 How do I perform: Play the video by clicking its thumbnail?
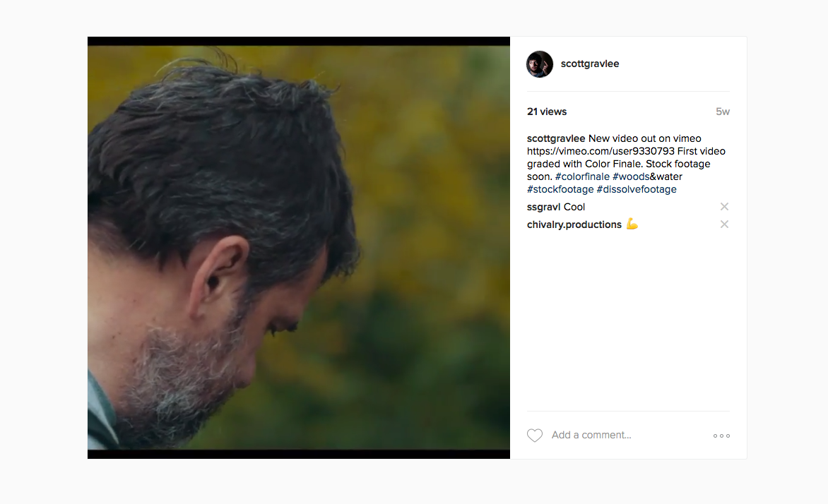(x=298, y=247)
